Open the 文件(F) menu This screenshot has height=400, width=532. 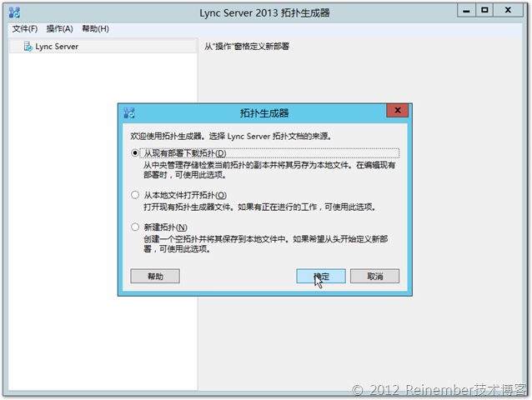25,29
